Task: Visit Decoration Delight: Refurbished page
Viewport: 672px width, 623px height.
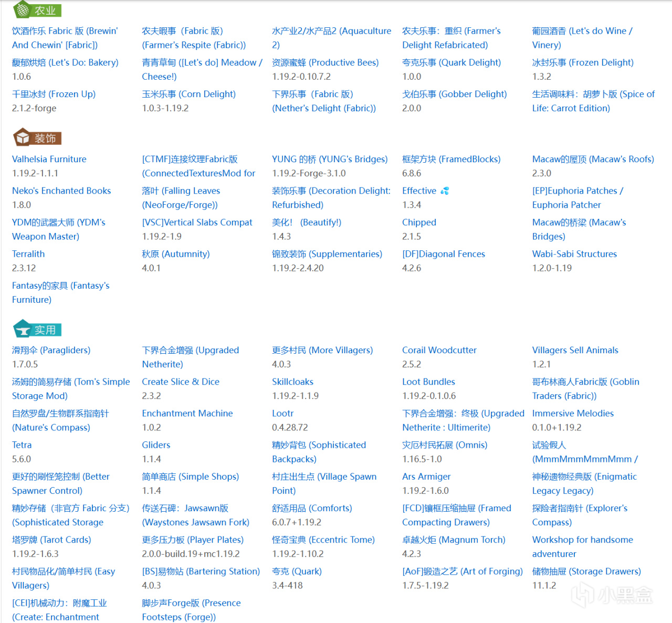Action: 331,197
